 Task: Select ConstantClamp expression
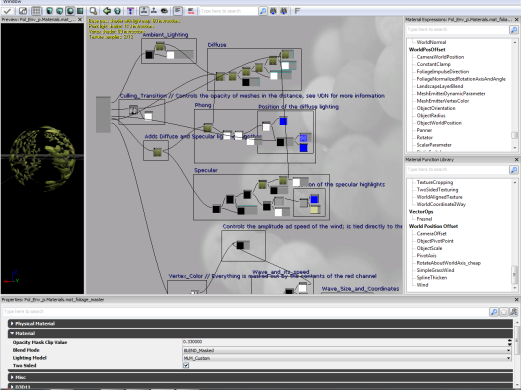click(434, 64)
